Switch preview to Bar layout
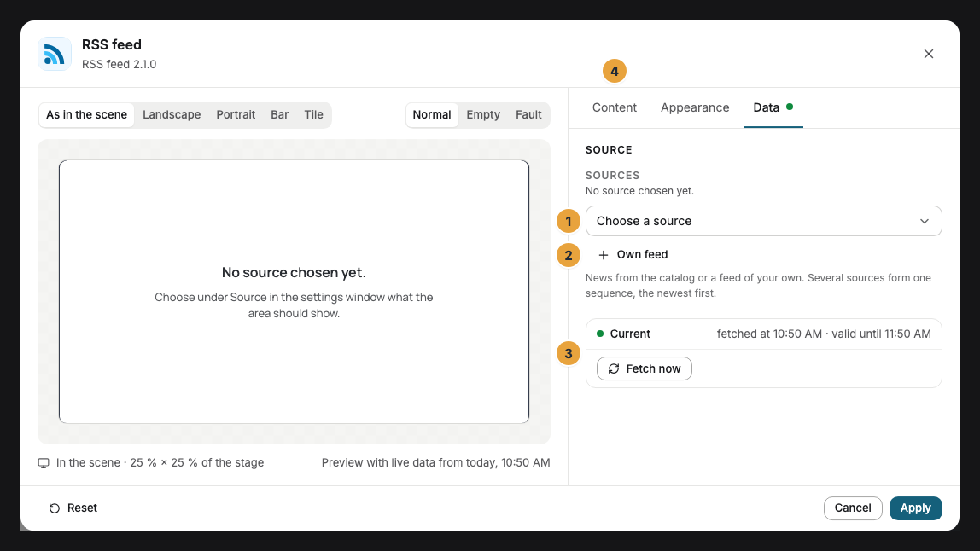980x551 pixels. [x=279, y=115]
